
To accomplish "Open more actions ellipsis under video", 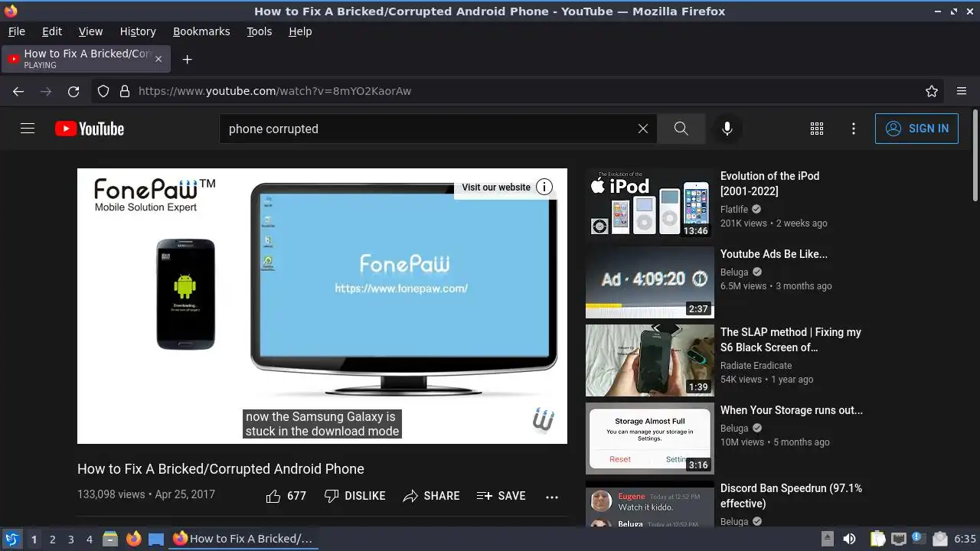I will click(552, 497).
